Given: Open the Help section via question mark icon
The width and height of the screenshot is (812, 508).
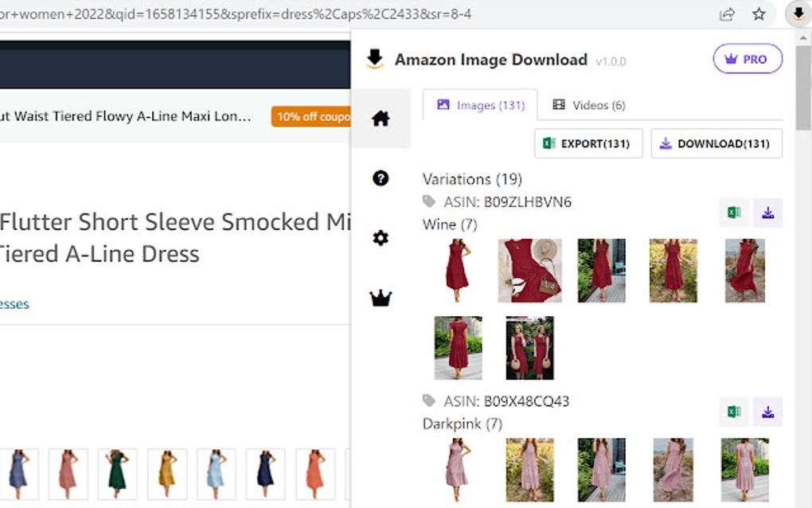Looking at the screenshot, I should click(x=381, y=178).
